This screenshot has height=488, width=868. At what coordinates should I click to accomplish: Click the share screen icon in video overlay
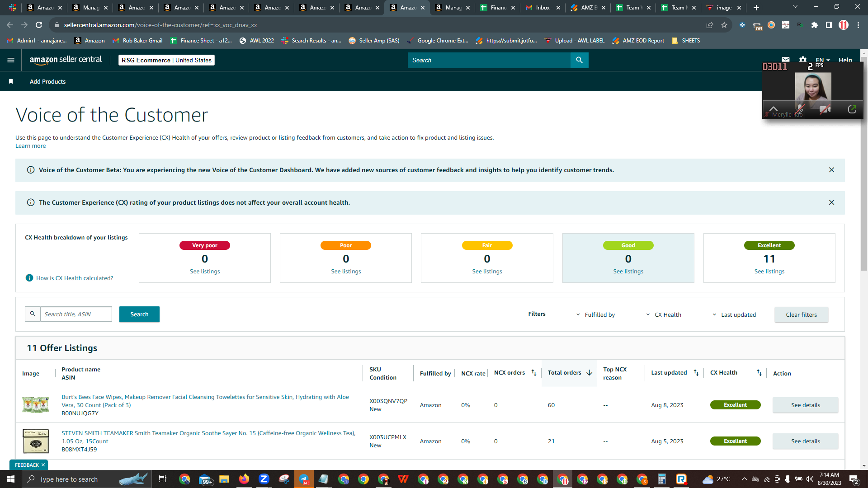pyautogui.click(x=852, y=109)
